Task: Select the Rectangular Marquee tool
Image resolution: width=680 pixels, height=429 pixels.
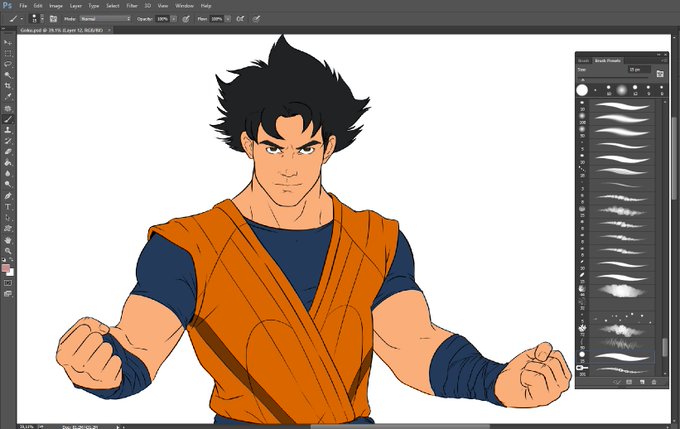Action: coord(8,53)
